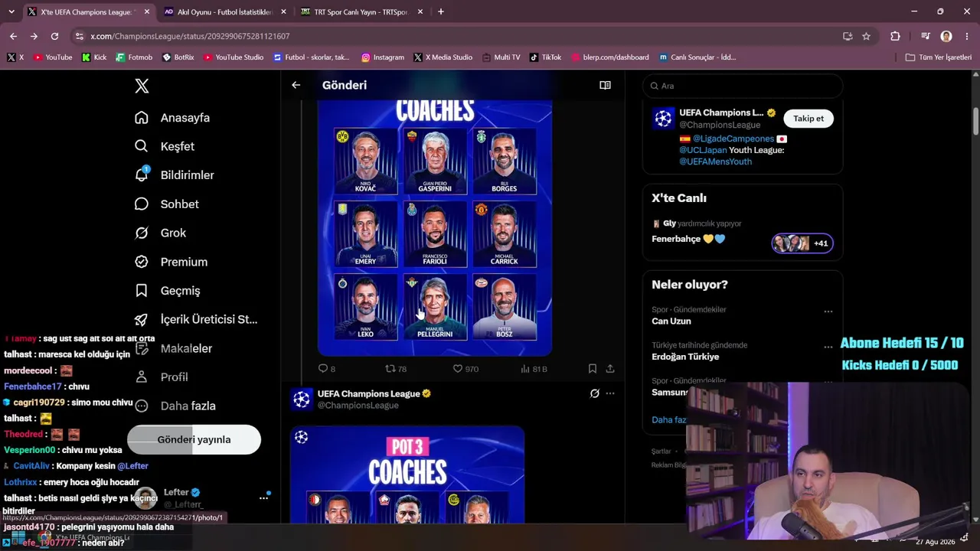
Task: Click the Ara search field
Action: point(742,86)
